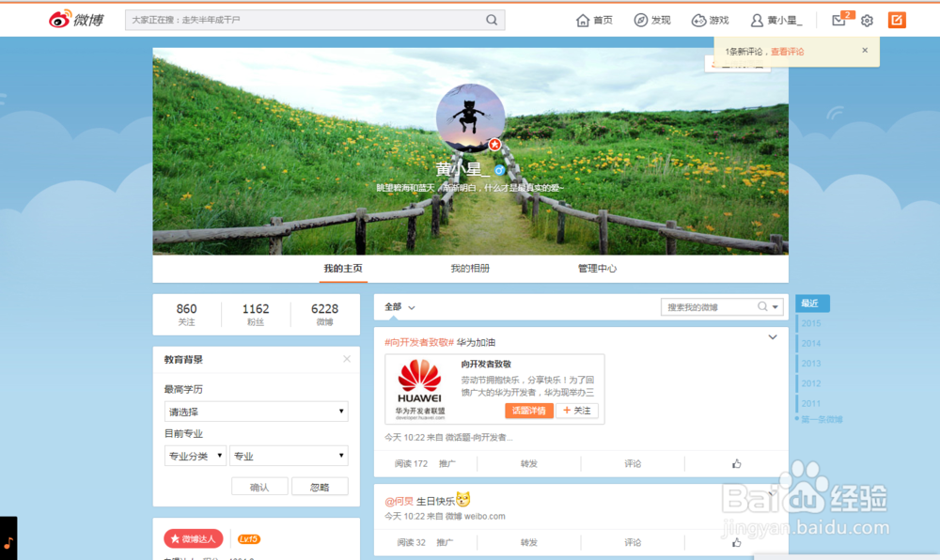Expand the 全部 filter dropdown
This screenshot has height=560, width=940.
(x=399, y=307)
